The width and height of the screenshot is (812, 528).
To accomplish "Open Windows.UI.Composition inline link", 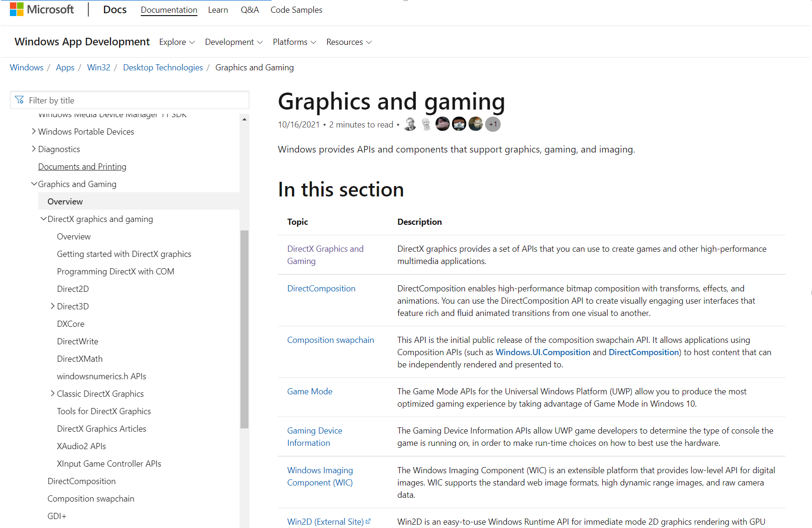I will coord(543,352).
